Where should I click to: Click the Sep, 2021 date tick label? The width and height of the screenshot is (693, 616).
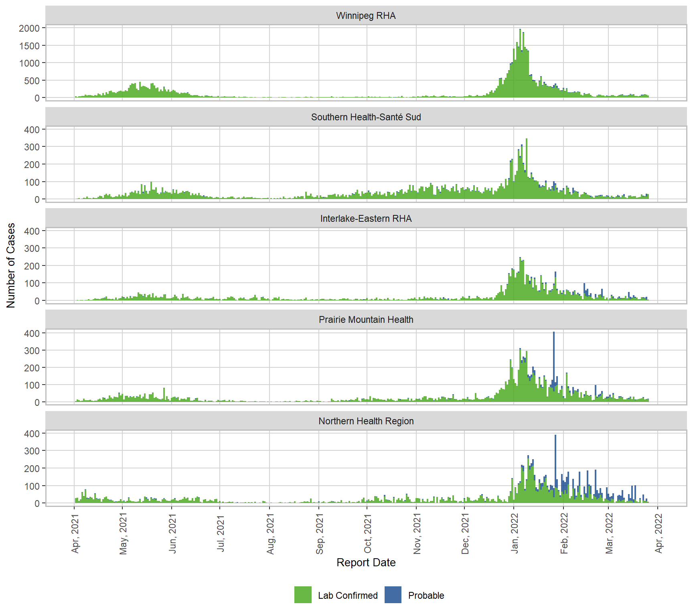point(320,534)
